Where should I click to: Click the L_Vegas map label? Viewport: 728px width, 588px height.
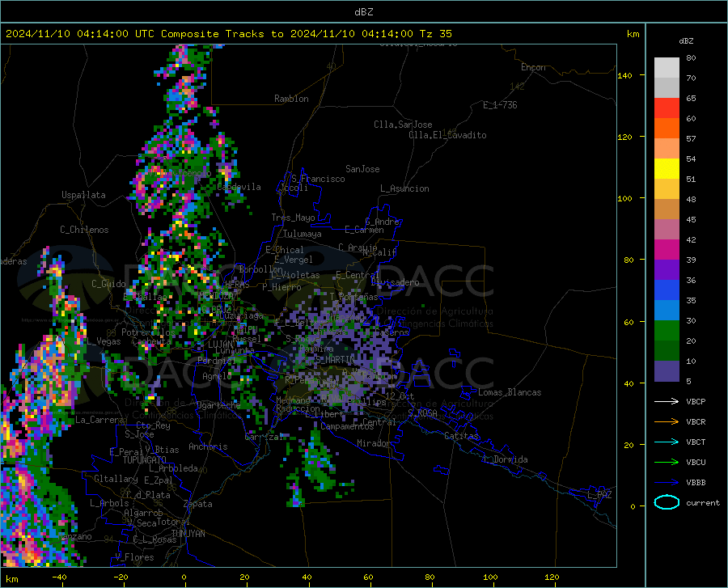pos(104,341)
